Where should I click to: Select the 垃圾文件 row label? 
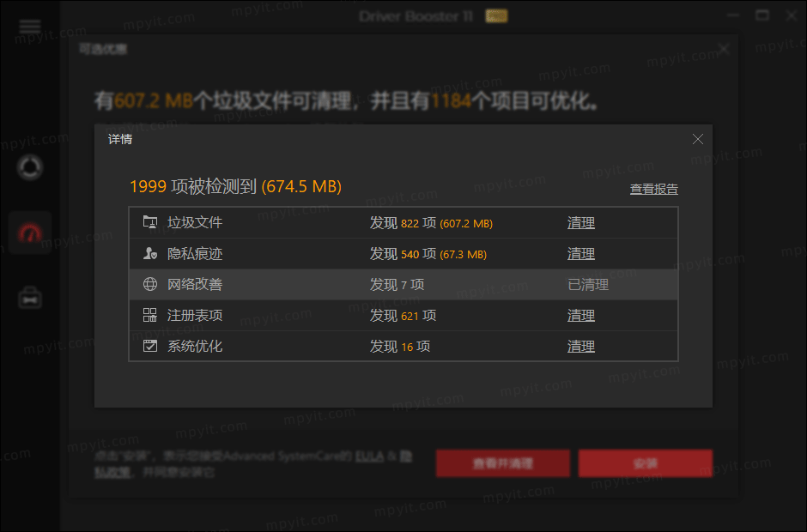coord(195,222)
